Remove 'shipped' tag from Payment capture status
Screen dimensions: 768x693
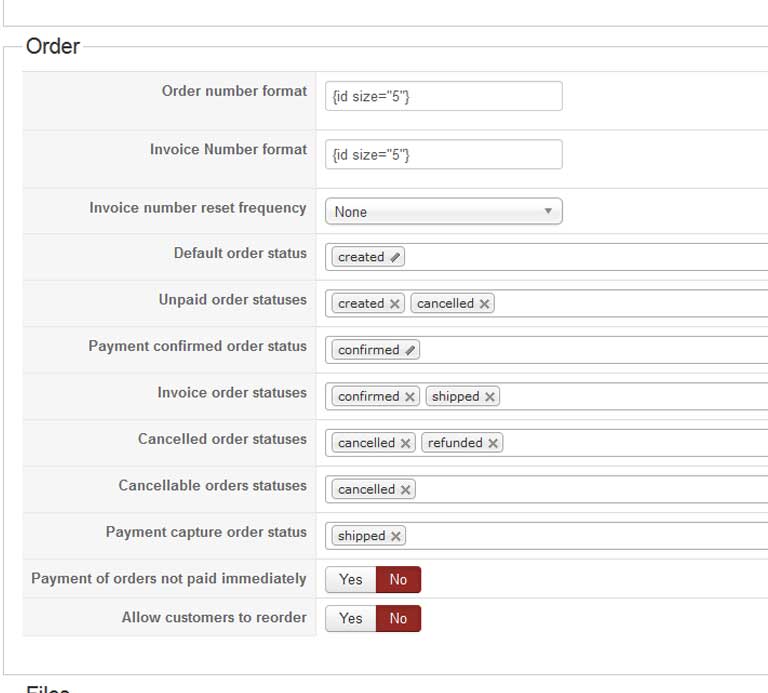pyautogui.click(x=396, y=536)
